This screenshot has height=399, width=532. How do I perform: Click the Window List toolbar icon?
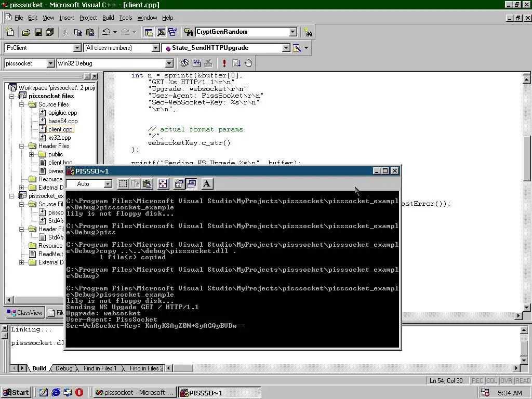point(172,32)
